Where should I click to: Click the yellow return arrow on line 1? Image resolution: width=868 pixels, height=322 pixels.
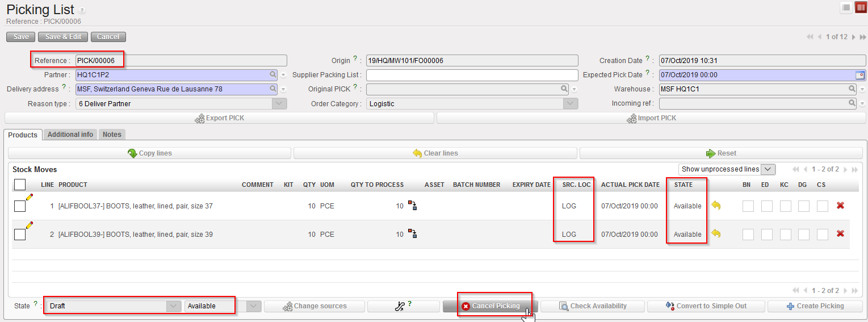point(716,206)
